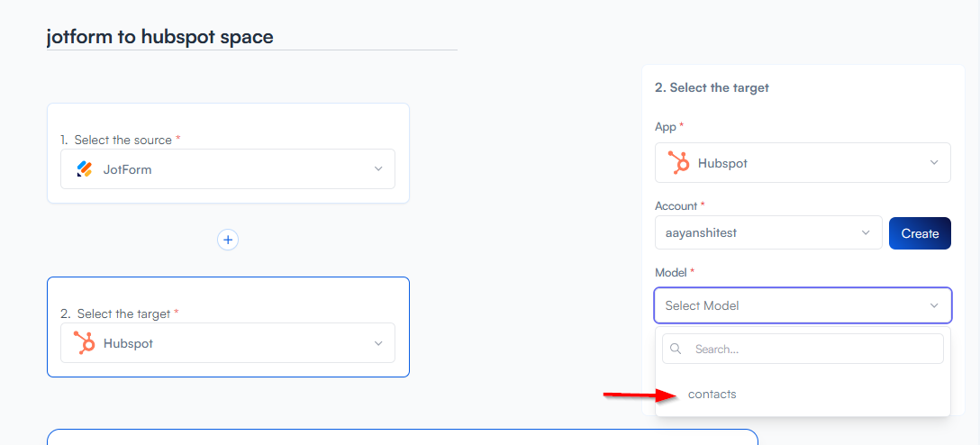This screenshot has width=980, height=445.
Task: Open the Account dropdown arrow
Action: coord(866,232)
